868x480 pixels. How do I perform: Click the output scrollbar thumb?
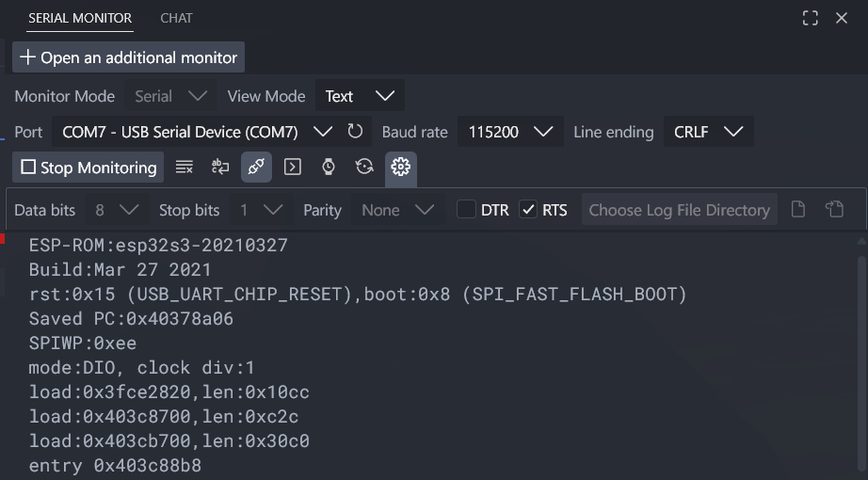[x=860, y=365]
